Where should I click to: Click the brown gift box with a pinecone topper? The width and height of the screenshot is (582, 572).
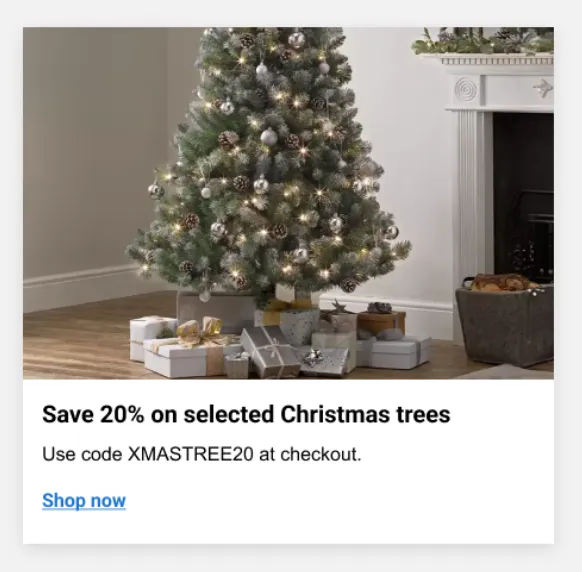tap(381, 320)
